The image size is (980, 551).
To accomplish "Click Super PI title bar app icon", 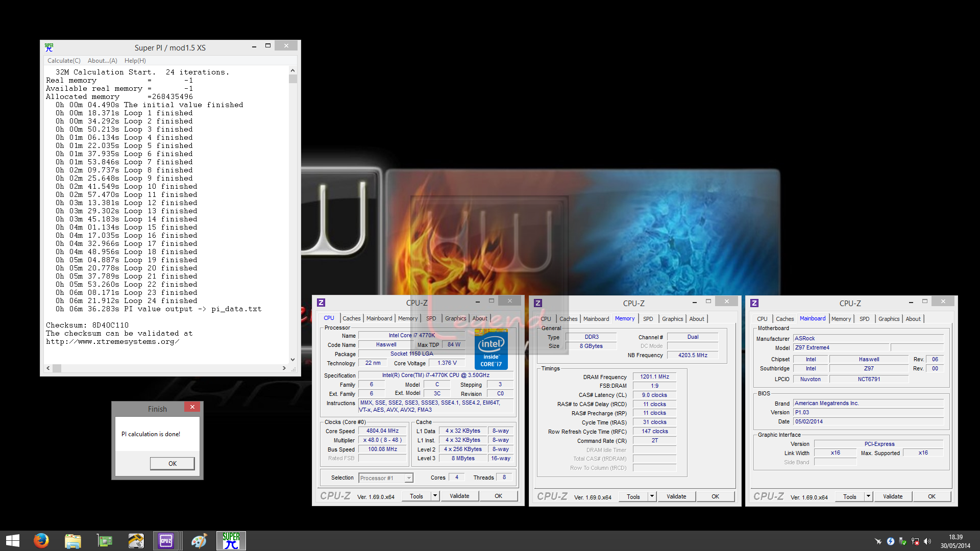I will [49, 47].
